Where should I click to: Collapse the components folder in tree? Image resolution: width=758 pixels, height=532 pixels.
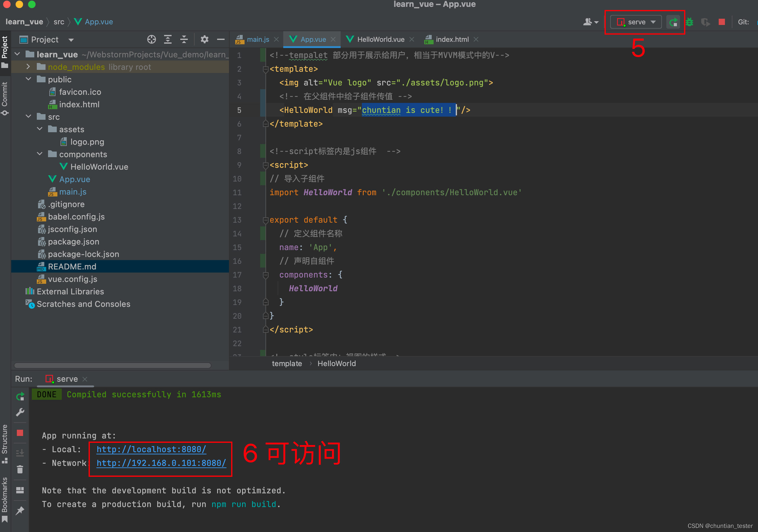[40, 154]
